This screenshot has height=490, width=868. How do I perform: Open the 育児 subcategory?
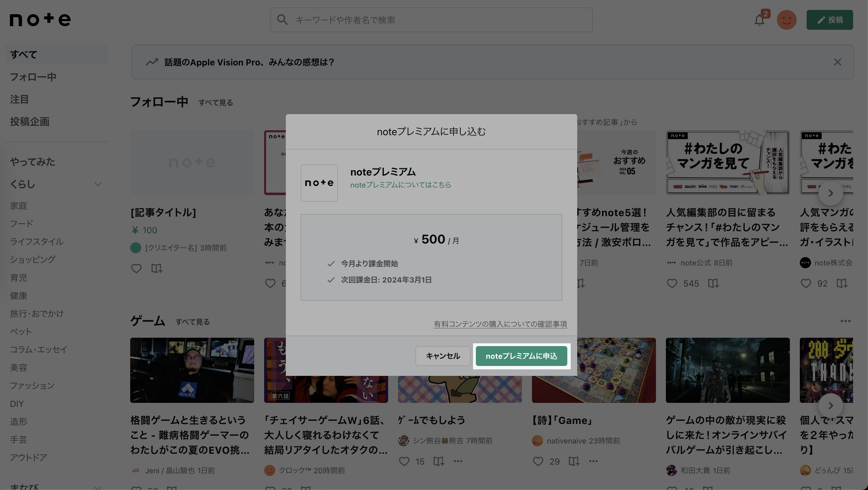(19, 278)
